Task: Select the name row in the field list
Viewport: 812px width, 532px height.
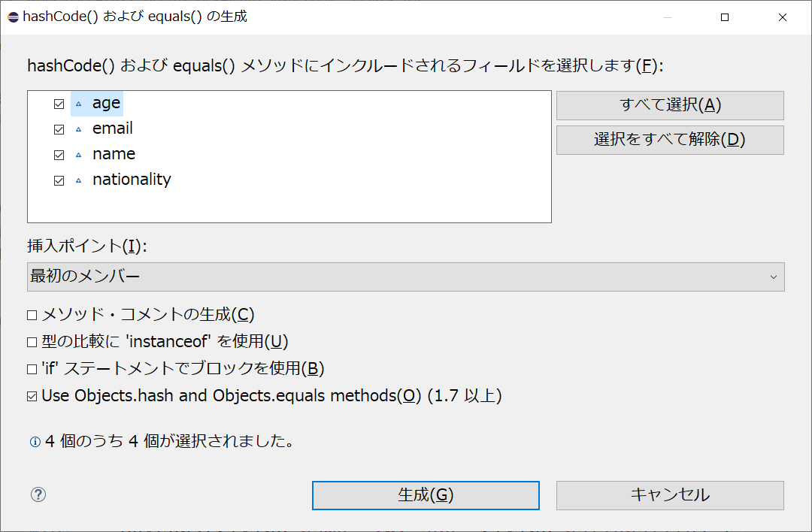Action: 114,154
